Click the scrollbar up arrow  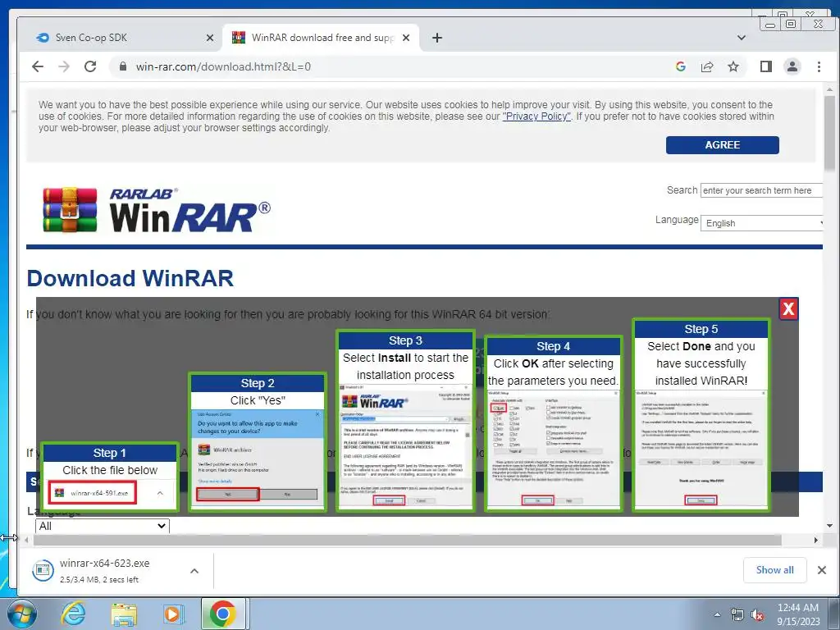(x=830, y=89)
